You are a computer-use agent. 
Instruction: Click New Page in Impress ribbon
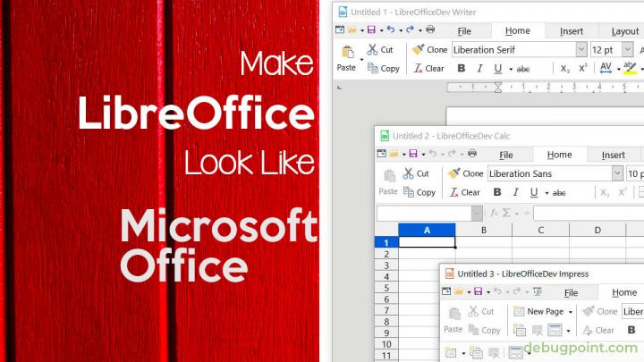(x=538, y=312)
